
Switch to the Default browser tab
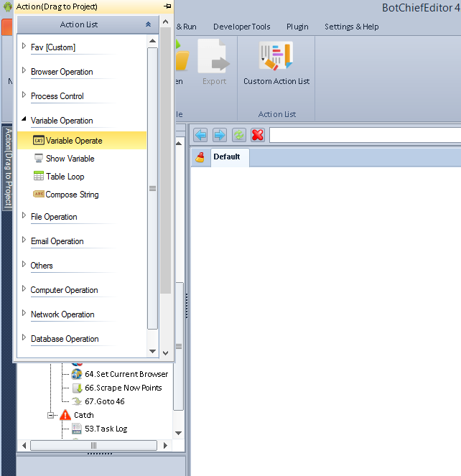(x=225, y=157)
